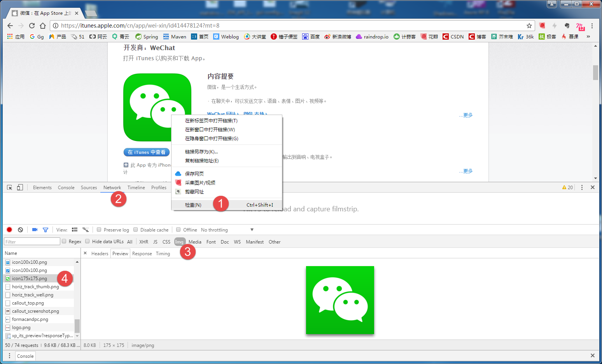602x364 pixels.
Task: Choose 采集图片/视频 in context menu
Action: coord(227,183)
